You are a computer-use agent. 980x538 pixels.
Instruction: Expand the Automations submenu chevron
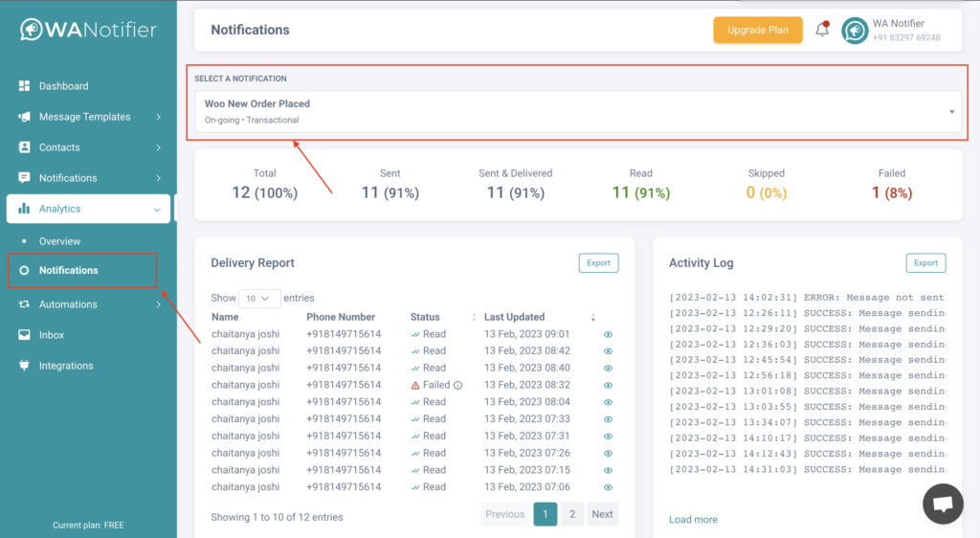coord(158,304)
